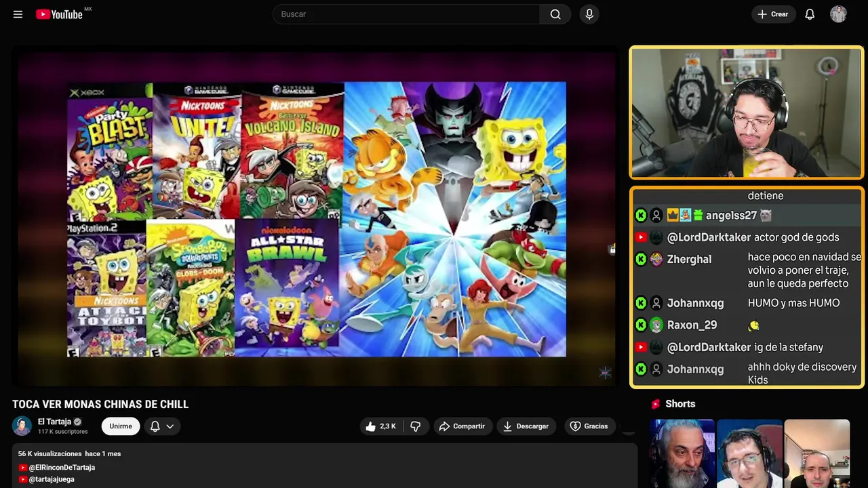Expand notification options chevron

point(170,426)
